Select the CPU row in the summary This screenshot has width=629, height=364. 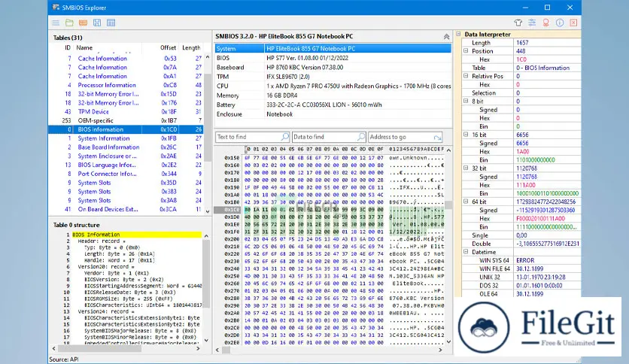[x=333, y=86]
